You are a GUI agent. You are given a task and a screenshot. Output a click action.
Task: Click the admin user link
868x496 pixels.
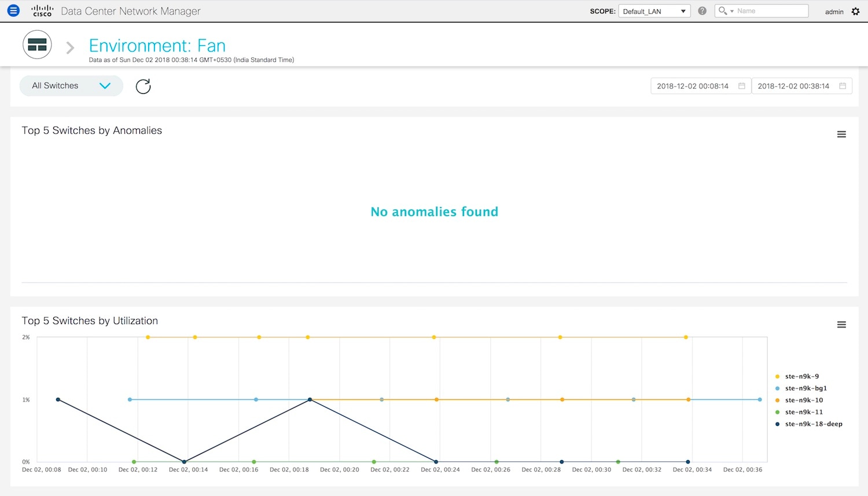tap(834, 12)
